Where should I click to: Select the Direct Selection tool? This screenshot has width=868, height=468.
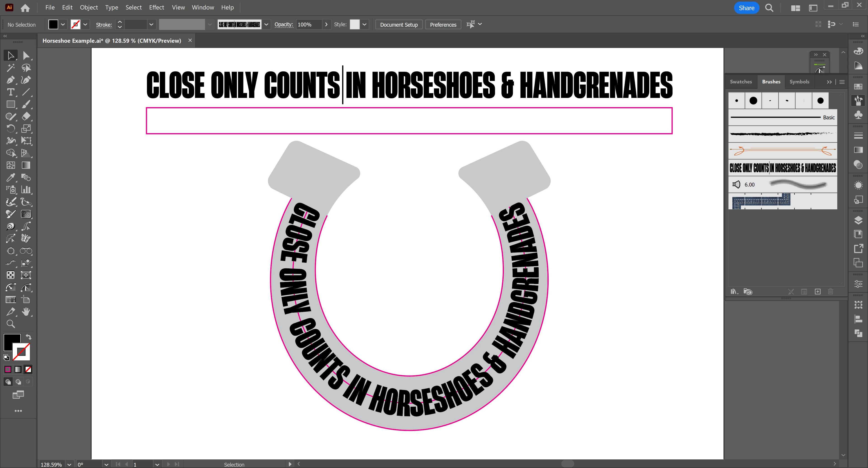coord(26,56)
